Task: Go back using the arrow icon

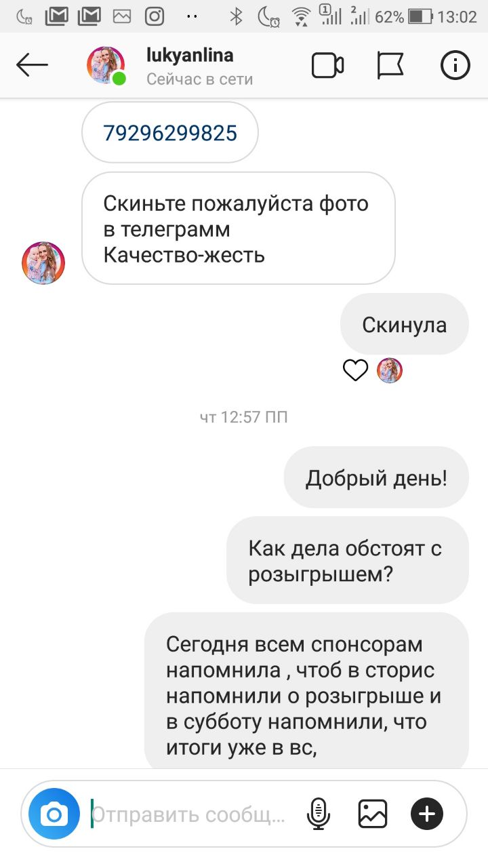Action: (x=33, y=66)
